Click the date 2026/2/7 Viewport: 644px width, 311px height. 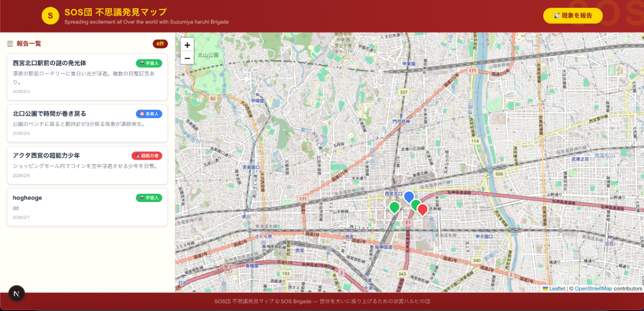(x=21, y=218)
